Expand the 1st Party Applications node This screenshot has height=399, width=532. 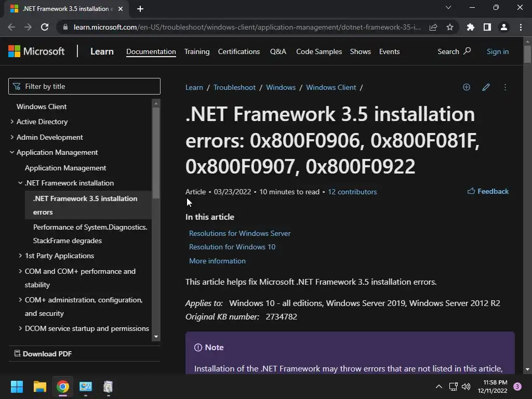pos(20,256)
